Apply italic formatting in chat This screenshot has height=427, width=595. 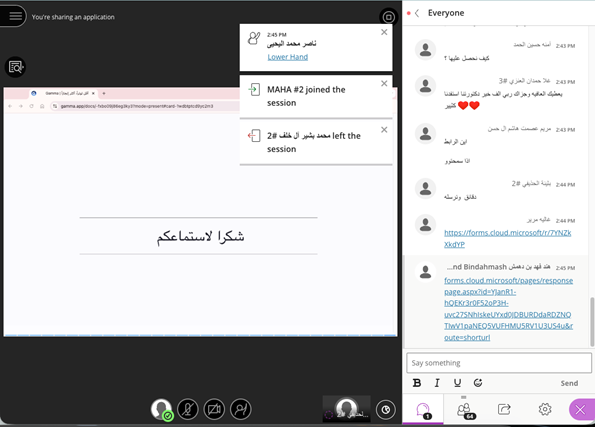click(x=437, y=383)
